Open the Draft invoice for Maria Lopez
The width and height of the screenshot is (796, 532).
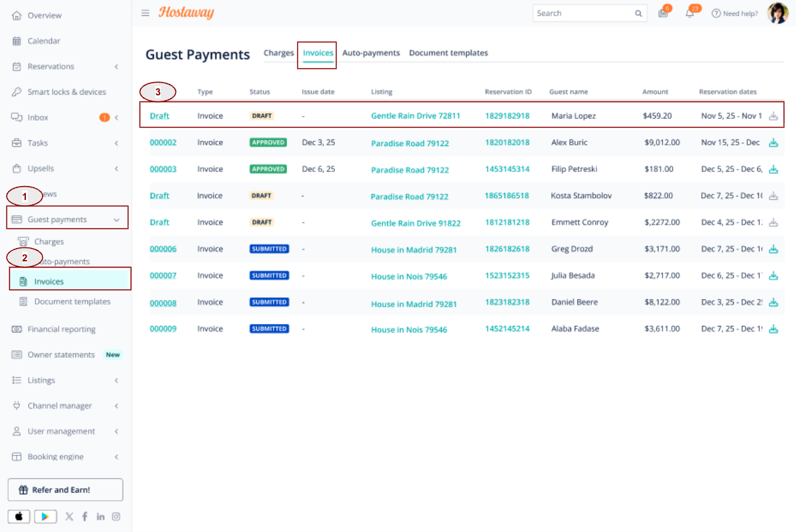pos(159,115)
